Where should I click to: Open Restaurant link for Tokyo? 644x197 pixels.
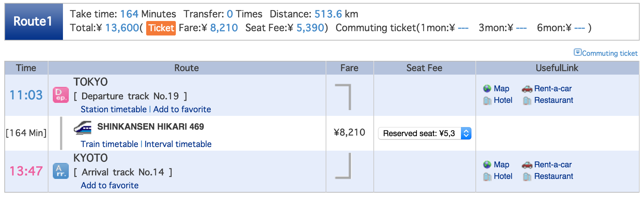pos(554,100)
